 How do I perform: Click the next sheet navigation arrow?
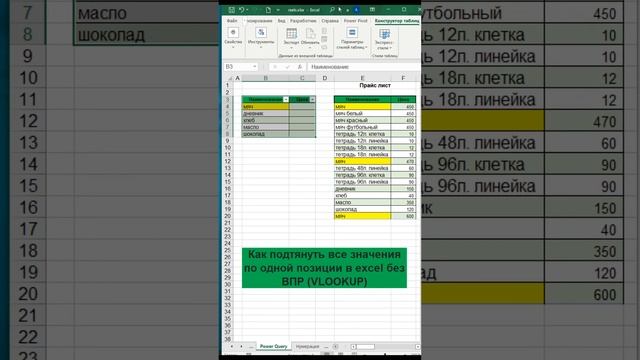pos(241,347)
